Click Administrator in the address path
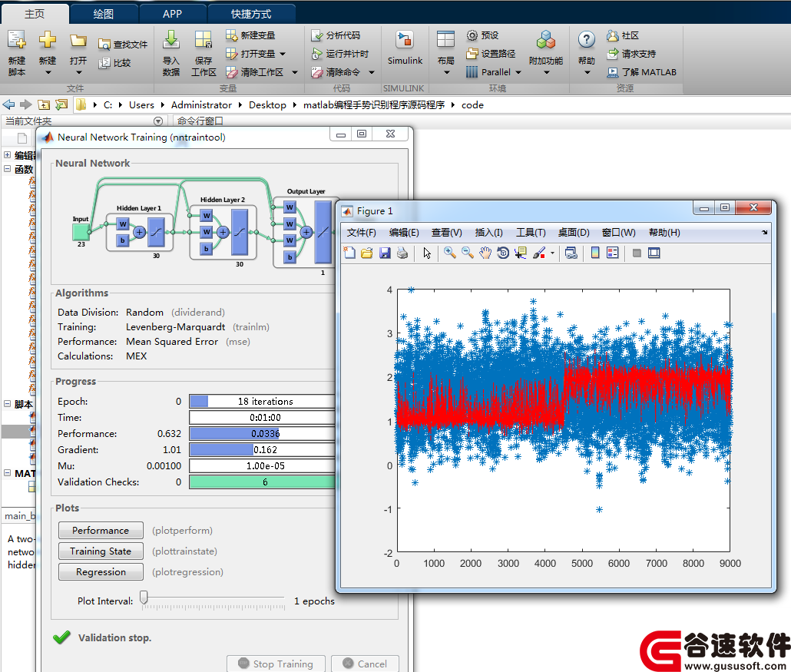This screenshot has width=791, height=672. pos(201,105)
